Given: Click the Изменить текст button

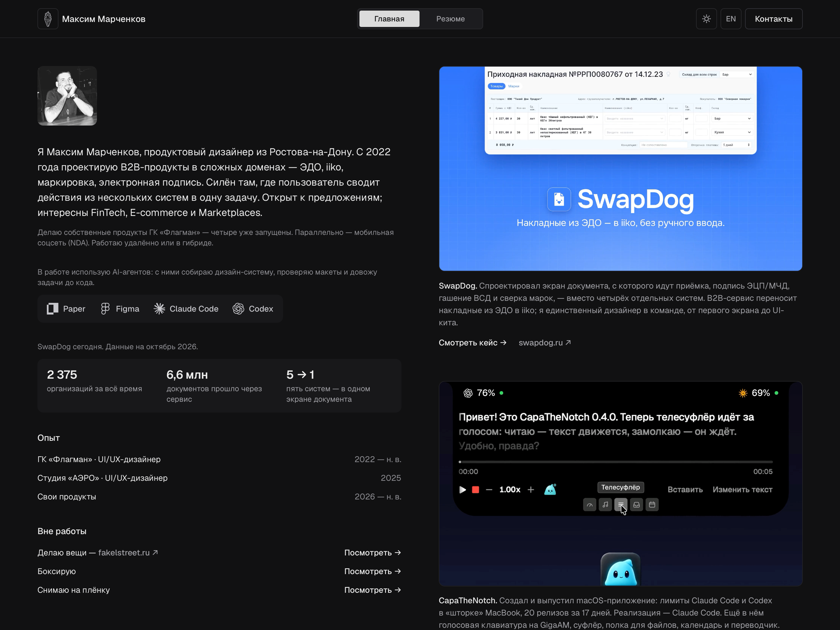Looking at the screenshot, I should coord(742,490).
